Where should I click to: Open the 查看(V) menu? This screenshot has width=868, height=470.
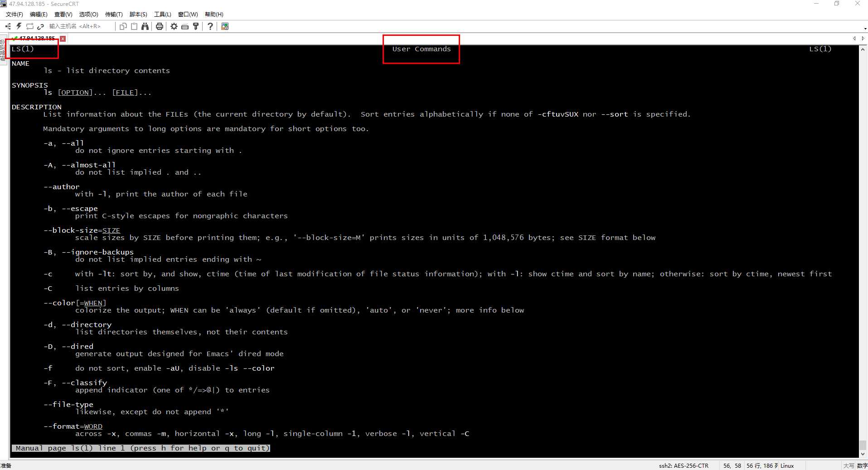[63, 15]
